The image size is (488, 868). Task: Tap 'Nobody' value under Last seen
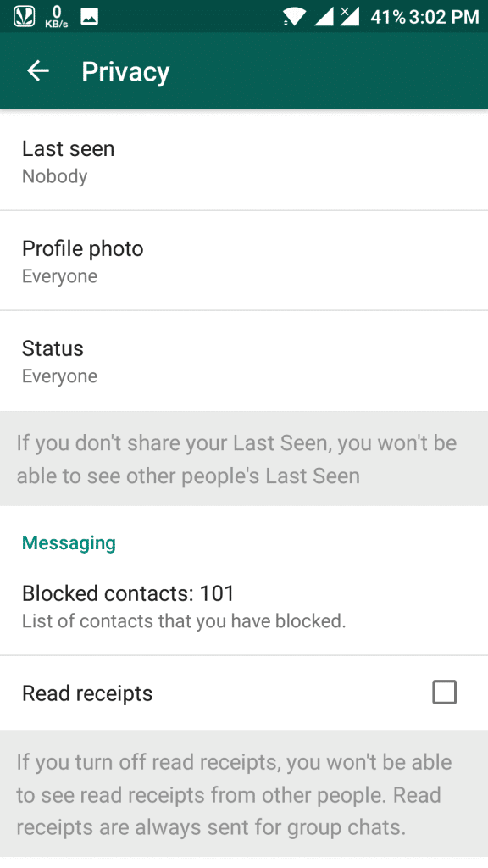pos(55,176)
